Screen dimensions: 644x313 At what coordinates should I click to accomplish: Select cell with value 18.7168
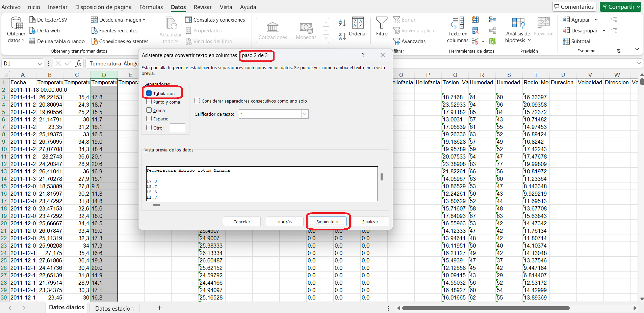click(x=455, y=97)
